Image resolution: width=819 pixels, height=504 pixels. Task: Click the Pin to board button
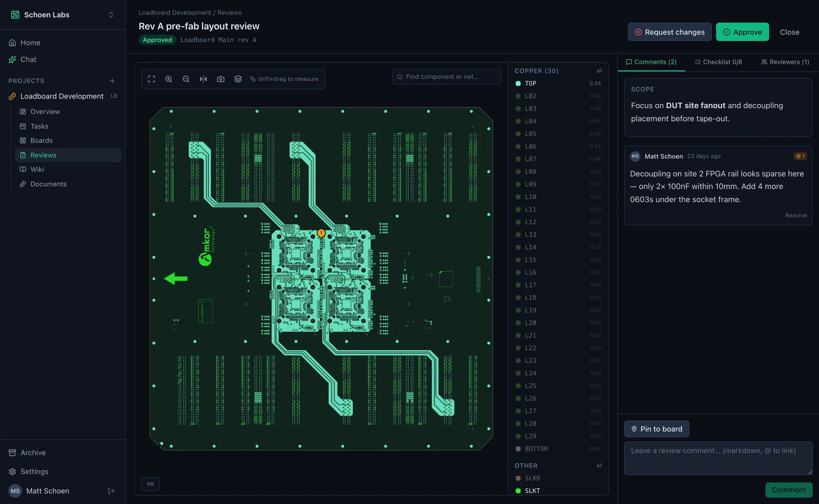(x=657, y=429)
